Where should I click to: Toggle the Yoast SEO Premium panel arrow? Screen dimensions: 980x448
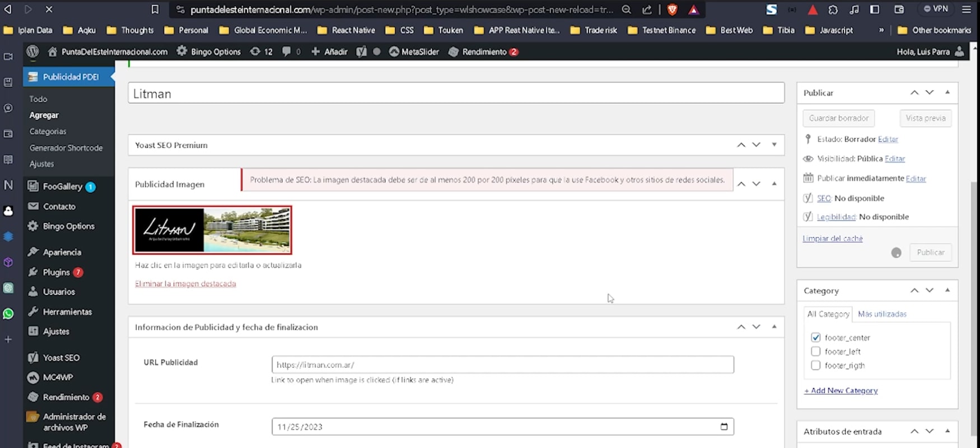click(774, 144)
